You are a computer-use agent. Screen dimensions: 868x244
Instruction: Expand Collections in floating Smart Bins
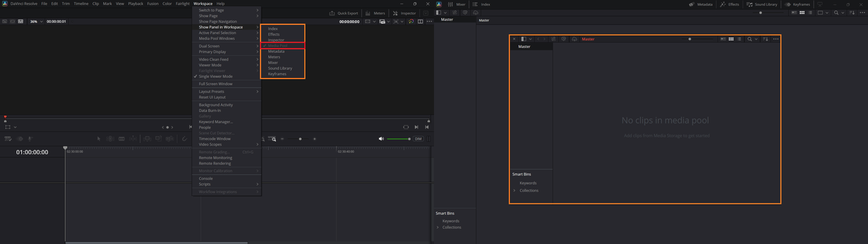tap(515, 190)
